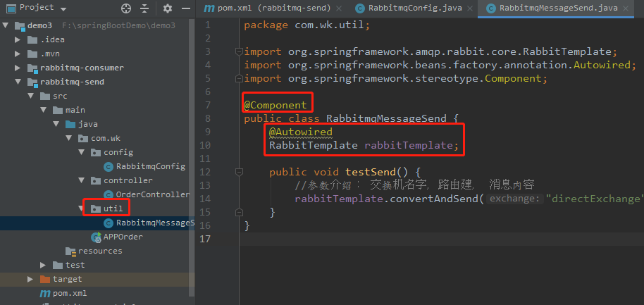
Task: Toggle fold on testSend method in gutter
Action: [239, 172]
